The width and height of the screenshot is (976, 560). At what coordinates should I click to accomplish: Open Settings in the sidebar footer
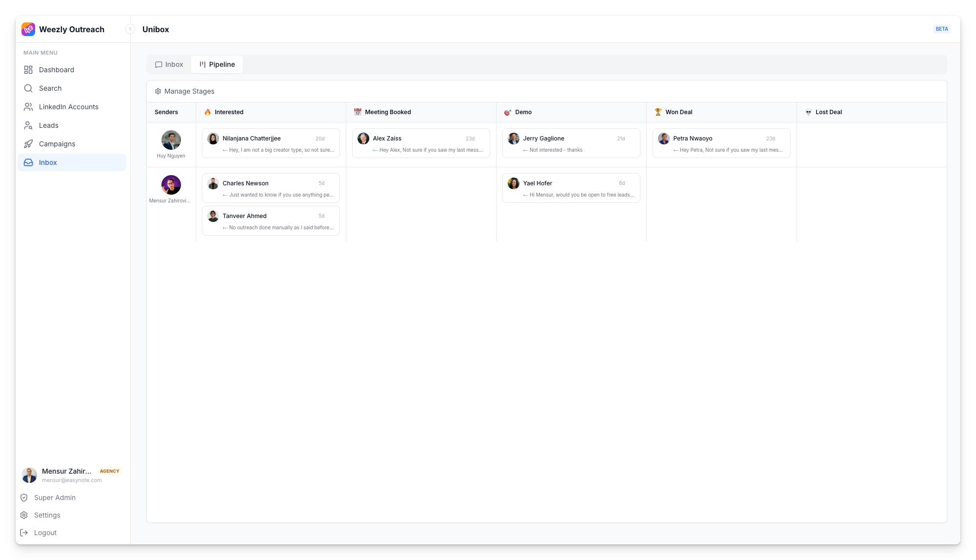tap(47, 515)
